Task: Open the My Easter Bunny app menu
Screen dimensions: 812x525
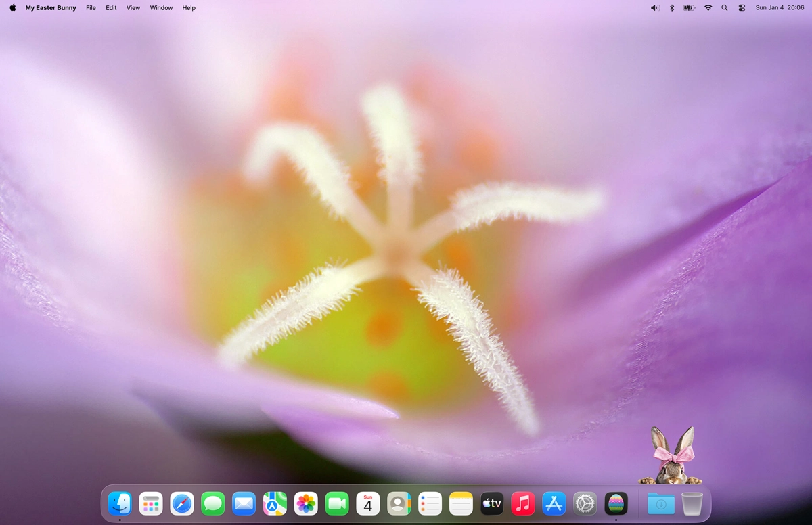Action: 51,7
